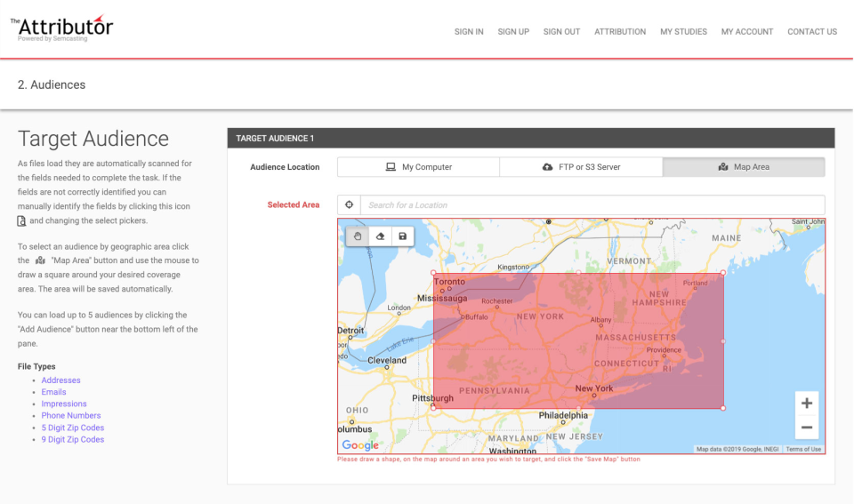Click the Save Map disk icon
This screenshot has width=854, height=504.
(402, 236)
